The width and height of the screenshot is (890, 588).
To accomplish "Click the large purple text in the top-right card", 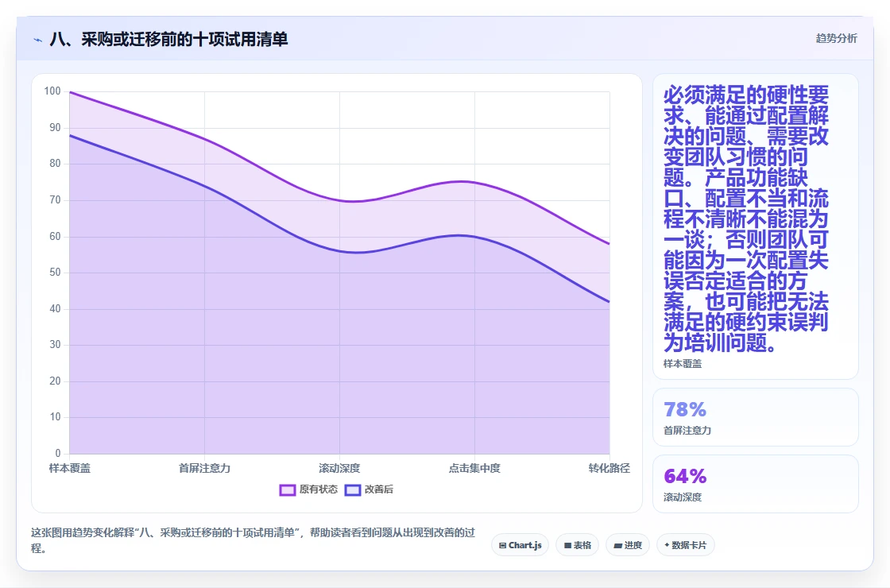I will pyautogui.click(x=746, y=219).
